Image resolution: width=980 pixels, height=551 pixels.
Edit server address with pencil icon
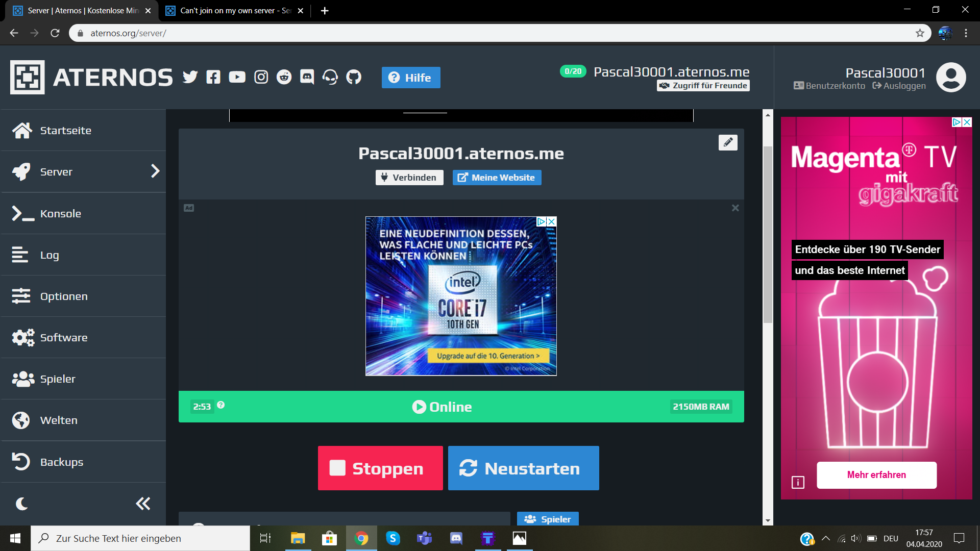(728, 142)
